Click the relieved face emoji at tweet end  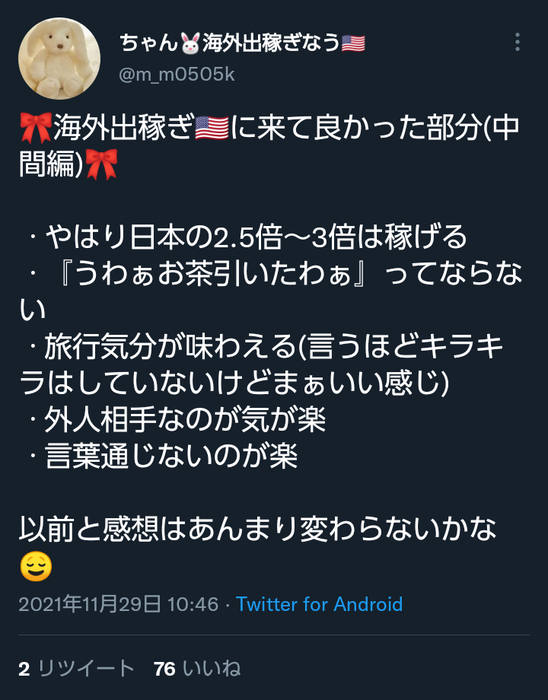click(x=36, y=567)
